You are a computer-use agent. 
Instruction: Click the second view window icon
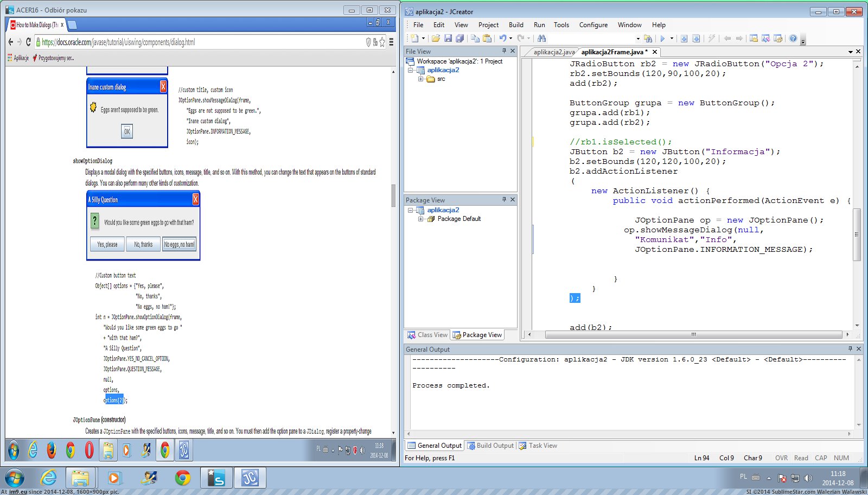pos(765,38)
